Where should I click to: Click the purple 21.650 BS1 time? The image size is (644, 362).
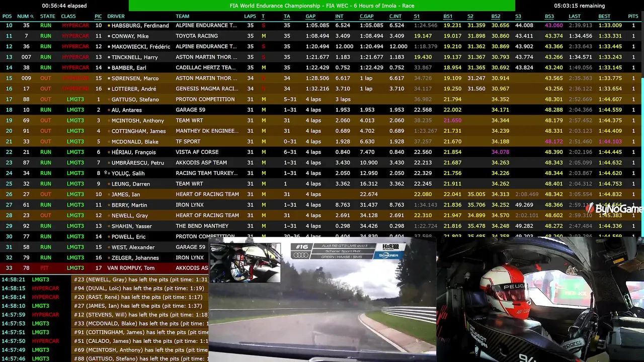tap(452, 121)
